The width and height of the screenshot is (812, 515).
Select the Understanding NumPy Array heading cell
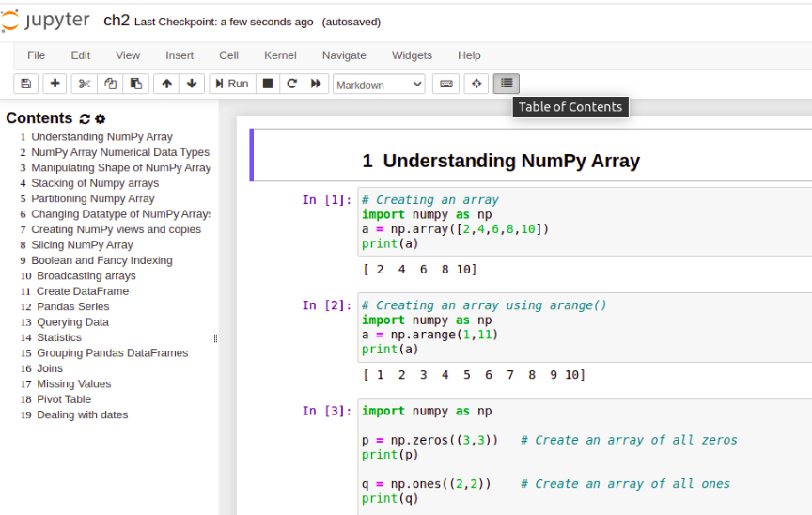[x=531, y=155]
